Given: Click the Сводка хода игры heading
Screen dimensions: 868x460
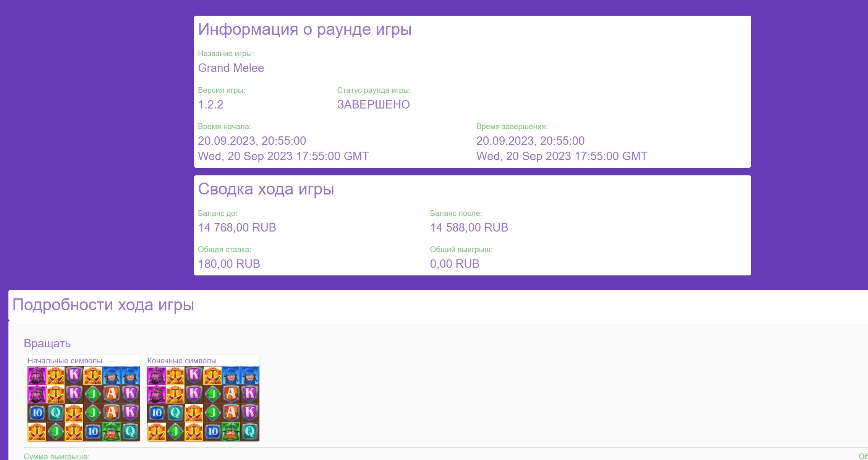Looking at the screenshot, I should pyautogui.click(x=266, y=189).
